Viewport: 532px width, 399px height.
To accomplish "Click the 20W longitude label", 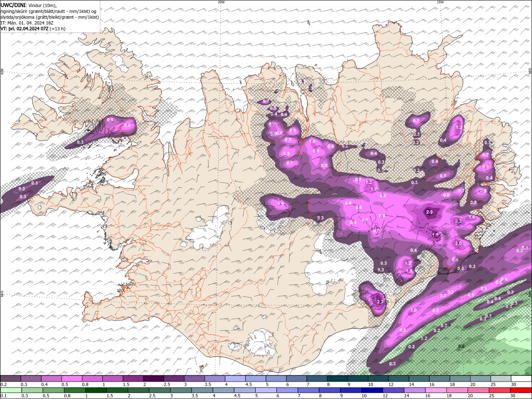I will (x=221, y=2).
